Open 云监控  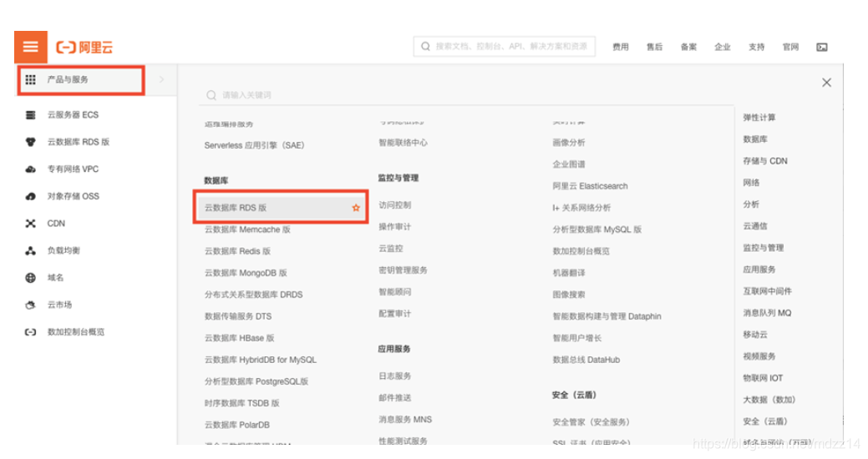[x=391, y=249]
